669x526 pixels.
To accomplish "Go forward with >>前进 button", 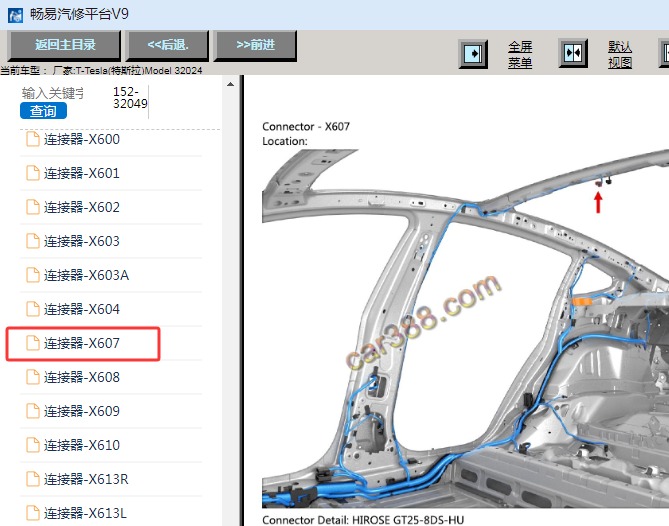I will click(x=255, y=45).
